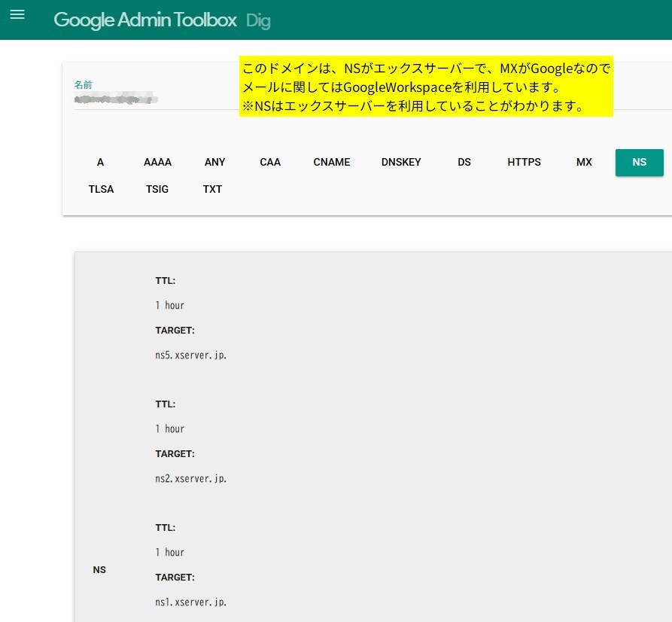
Task: Click the Google Admin Toolbox title
Action: coord(144,20)
